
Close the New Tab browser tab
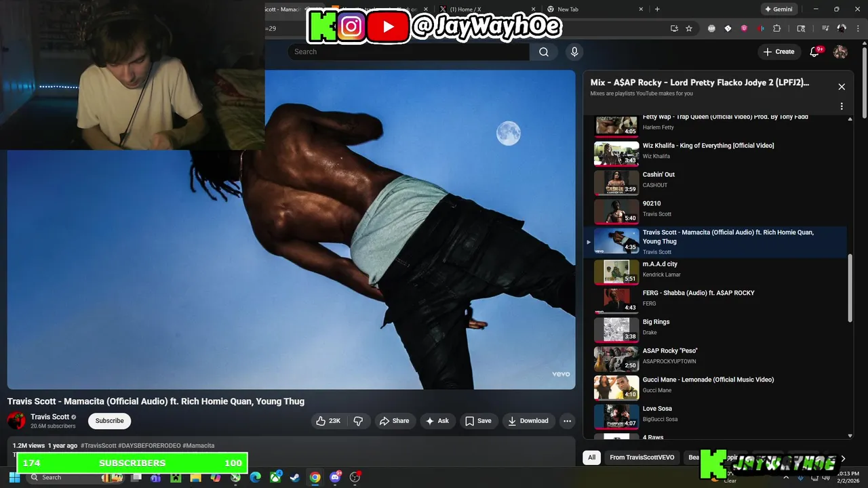click(x=641, y=9)
